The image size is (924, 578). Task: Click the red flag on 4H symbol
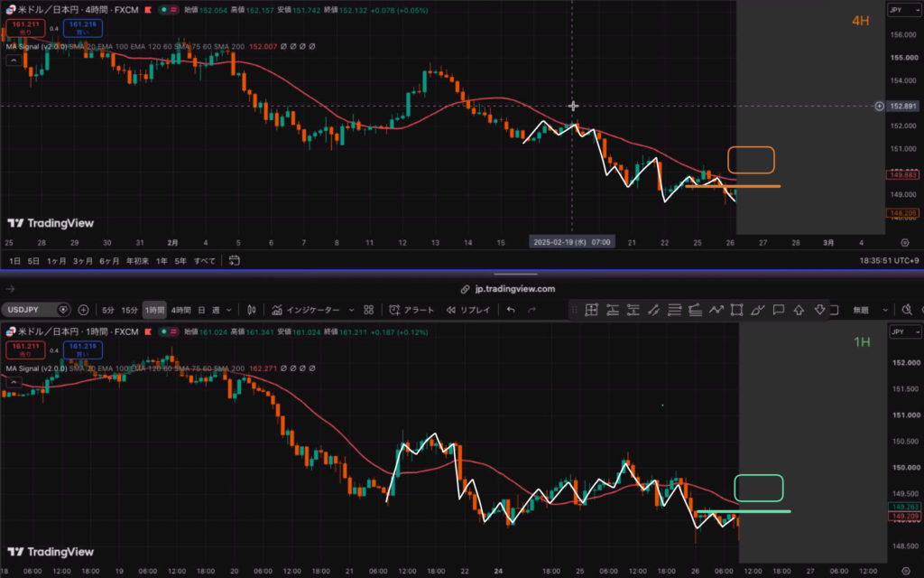click(x=148, y=10)
